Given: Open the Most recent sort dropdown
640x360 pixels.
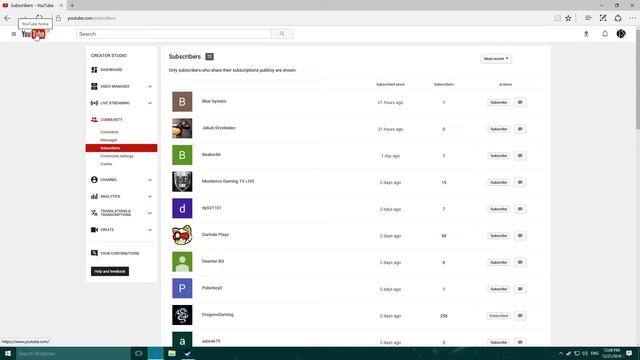Looking at the screenshot, I should [x=496, y=59].
